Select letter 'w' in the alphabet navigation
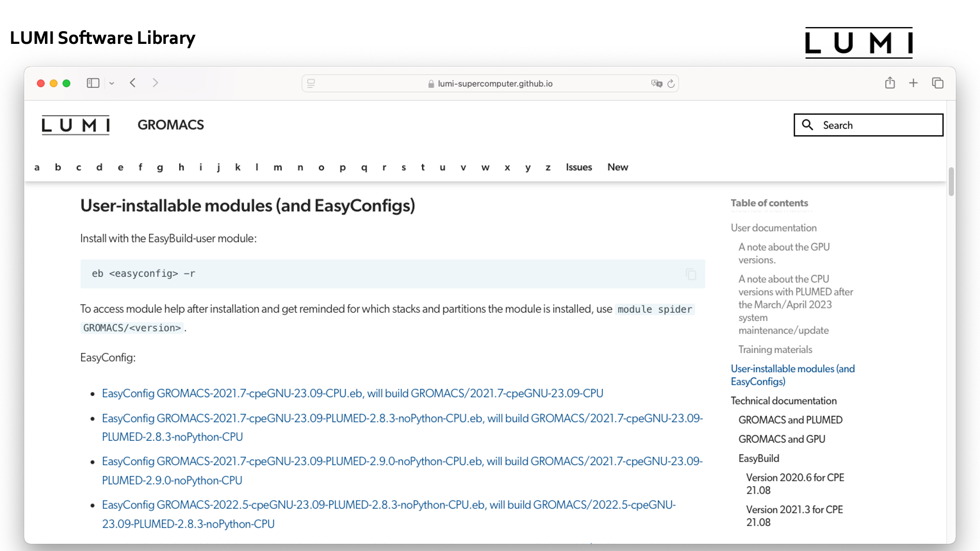Image resolution: width=980 pixels, height=551 pixels. [x=485, y=167]
